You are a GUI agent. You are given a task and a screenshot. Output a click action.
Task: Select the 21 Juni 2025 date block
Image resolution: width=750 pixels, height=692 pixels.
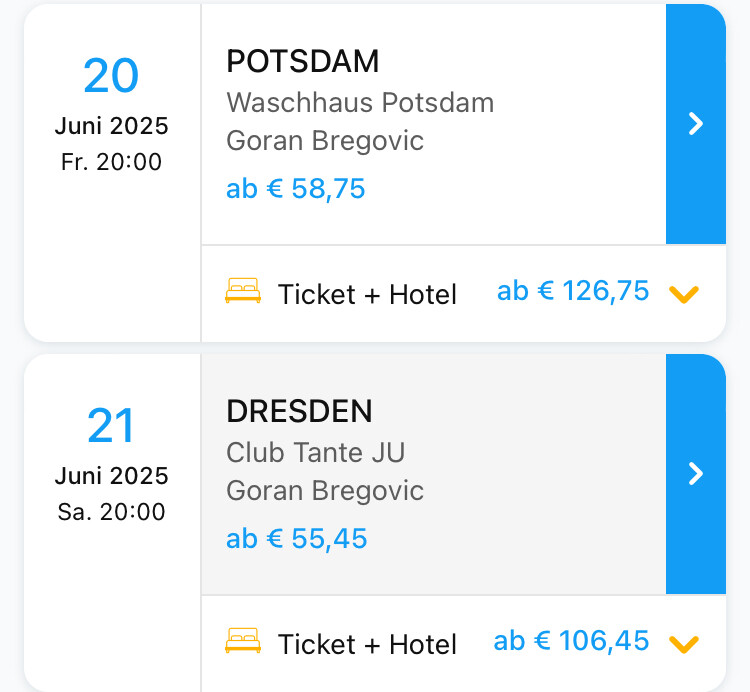[x=111, y=464]
